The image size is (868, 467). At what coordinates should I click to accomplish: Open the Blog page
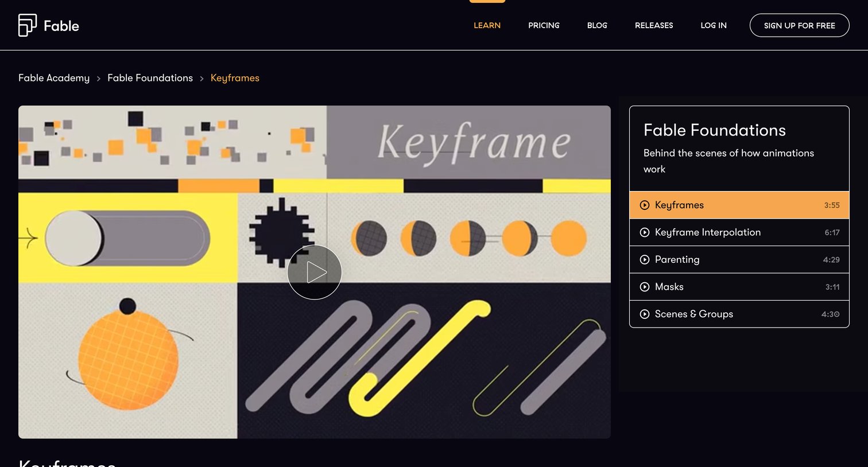point(597,25)
